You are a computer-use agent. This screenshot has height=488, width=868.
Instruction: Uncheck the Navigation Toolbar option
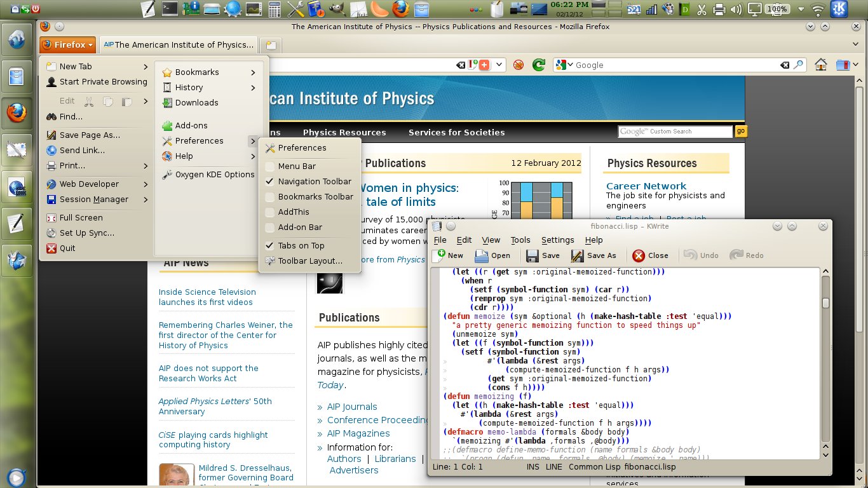click(x=270, y=182)
